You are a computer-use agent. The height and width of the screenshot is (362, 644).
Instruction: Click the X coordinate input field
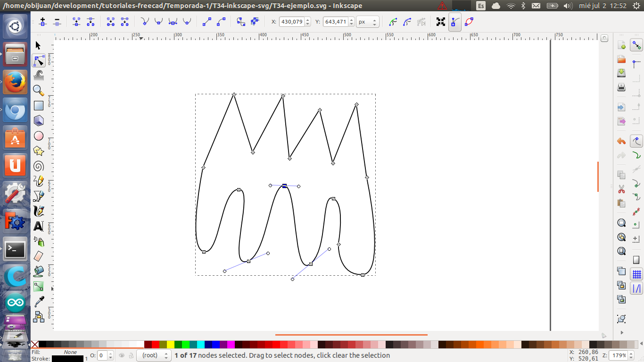(x=291, y=22)
